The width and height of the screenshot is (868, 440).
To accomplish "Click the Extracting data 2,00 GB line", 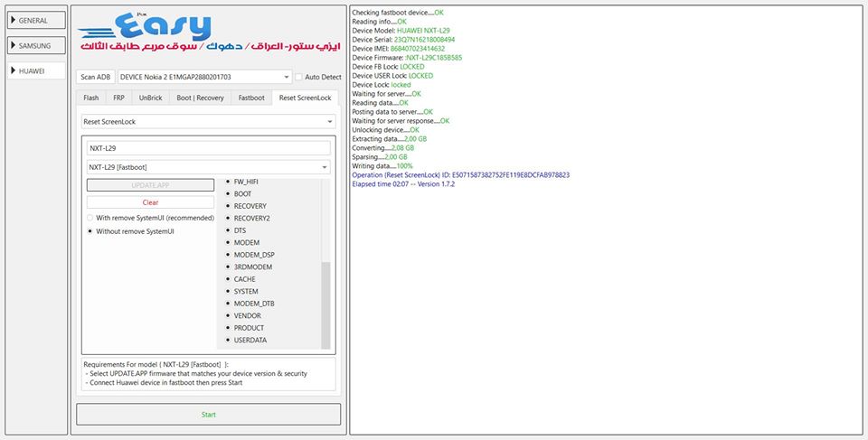I will tap(389, 139).
